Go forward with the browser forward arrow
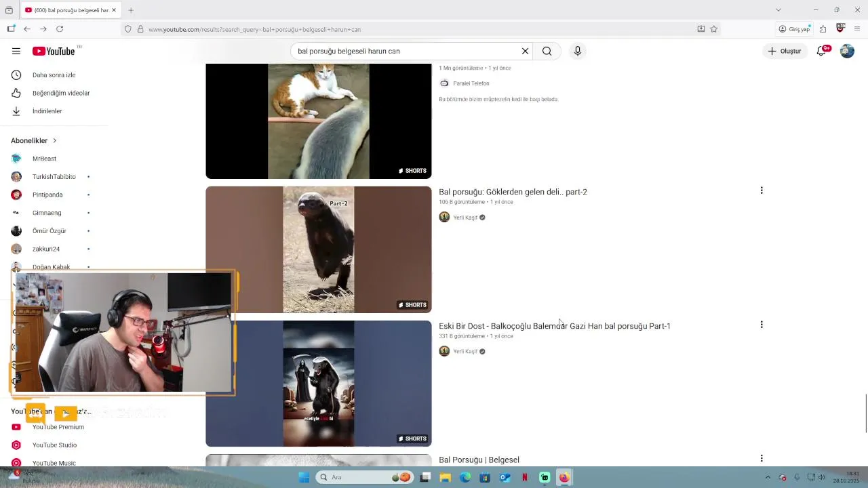This screenshot has height=488, width=868. click(43, 29)
